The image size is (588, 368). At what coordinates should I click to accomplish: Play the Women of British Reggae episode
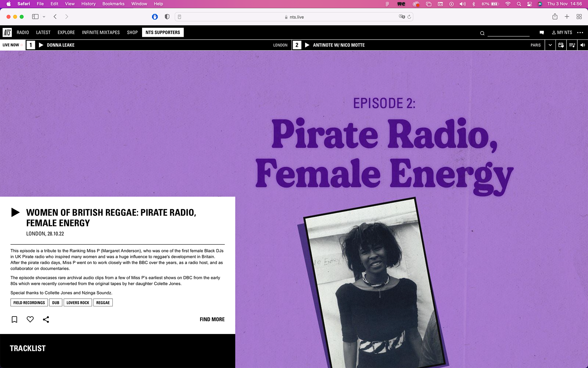(15, 212)
